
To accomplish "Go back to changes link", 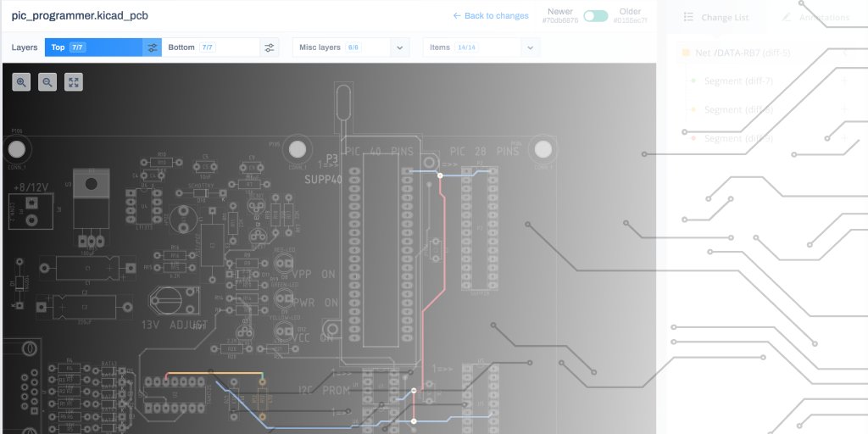I will pos(491,16).
